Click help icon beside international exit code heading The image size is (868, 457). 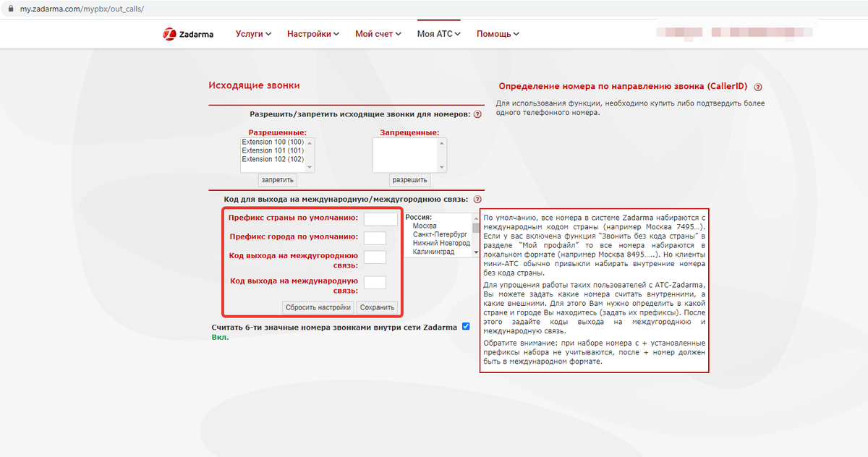[477, 200]
